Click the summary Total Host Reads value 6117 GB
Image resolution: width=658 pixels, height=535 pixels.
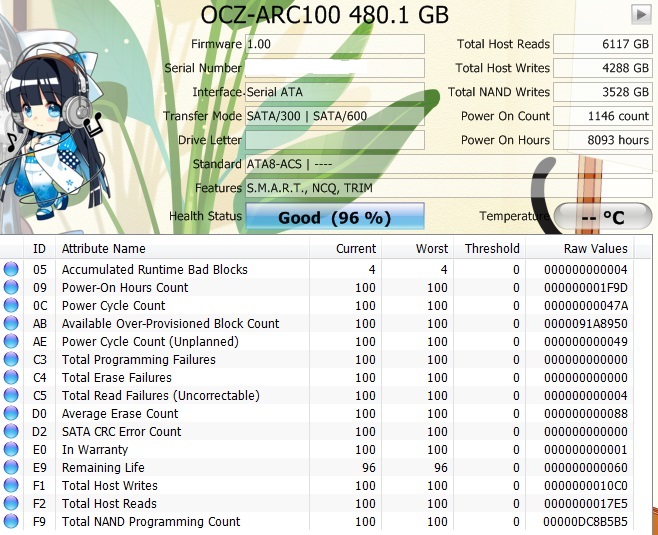click(603, 44)
